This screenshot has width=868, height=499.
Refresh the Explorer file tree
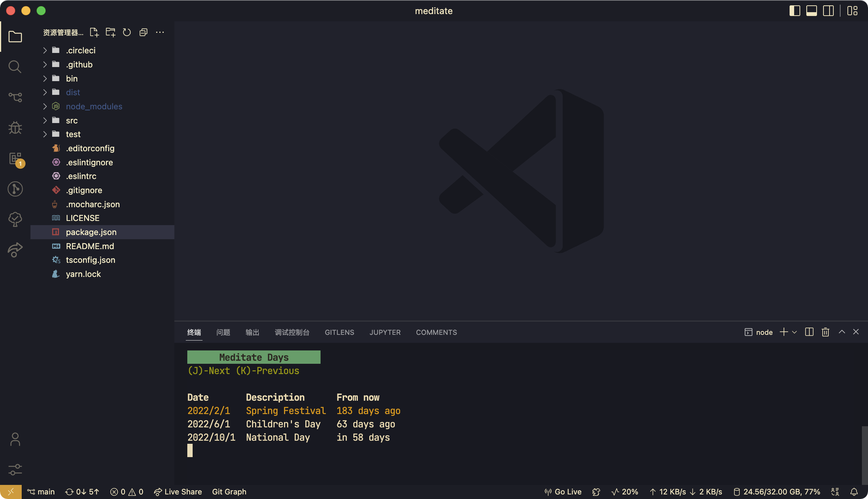coord(127,32)
